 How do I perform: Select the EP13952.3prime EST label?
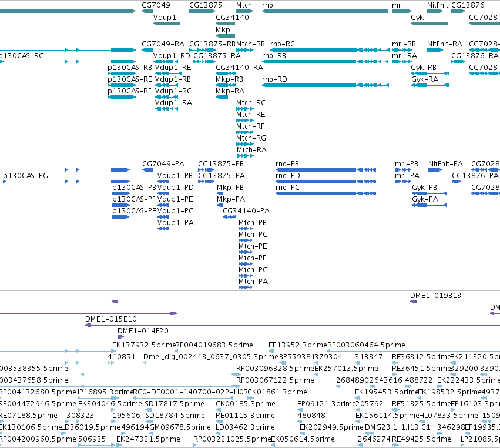298,345
